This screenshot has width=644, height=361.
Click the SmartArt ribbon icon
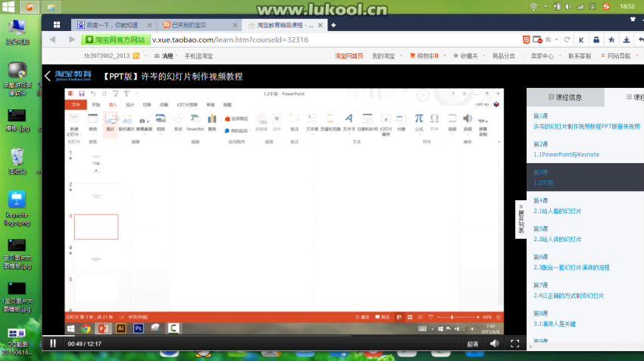[x=195, y=123]
